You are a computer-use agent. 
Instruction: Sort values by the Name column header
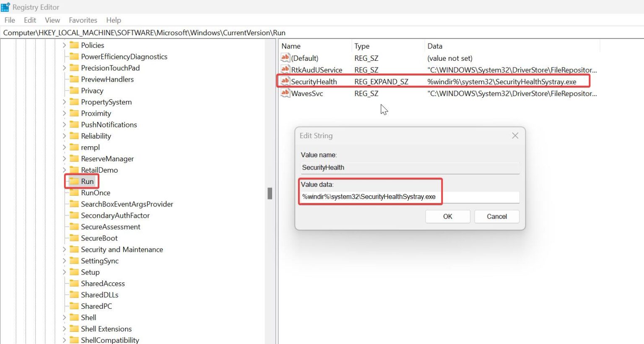[315, 46]
